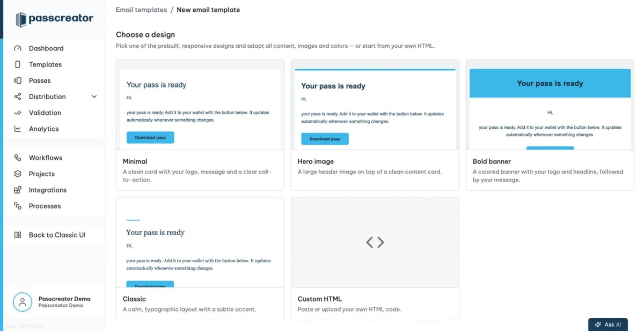The image size is (644, 331).
Task: Select the Hero image design preview
Action: tap(375, 105)
